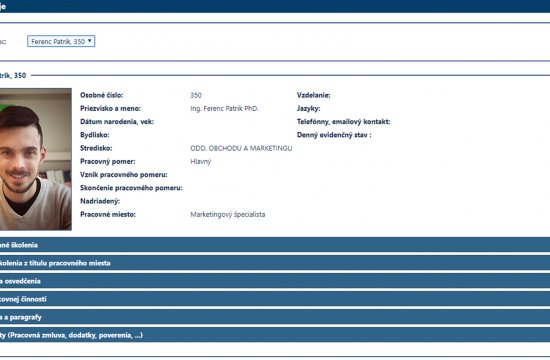Expand the 'a paragrafy' section
This screenshot has width=550, height=360.
(x=275, y=317)
